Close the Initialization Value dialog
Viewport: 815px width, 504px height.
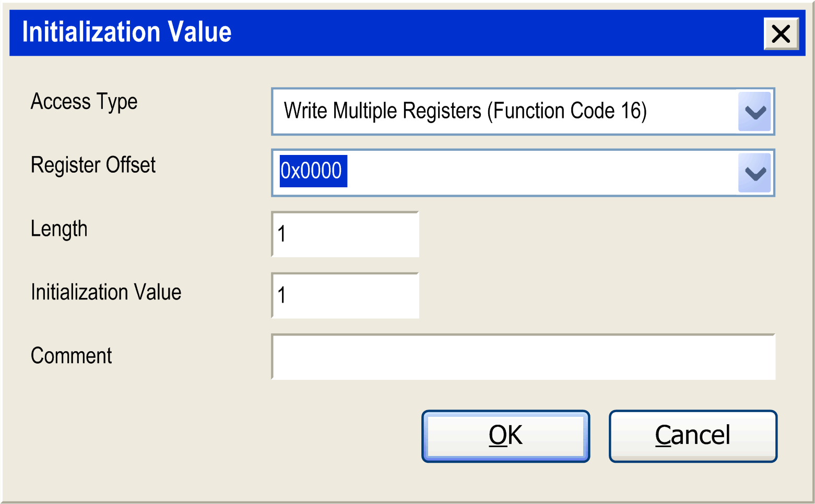click(781, 34)
